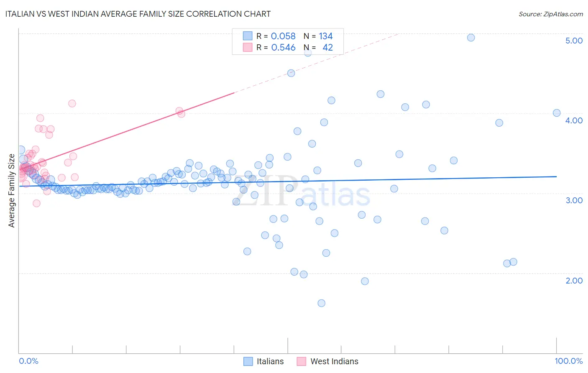Click the ZIPatlas watermark in the chart
This screenshot has width=588, height=373.
302,192
